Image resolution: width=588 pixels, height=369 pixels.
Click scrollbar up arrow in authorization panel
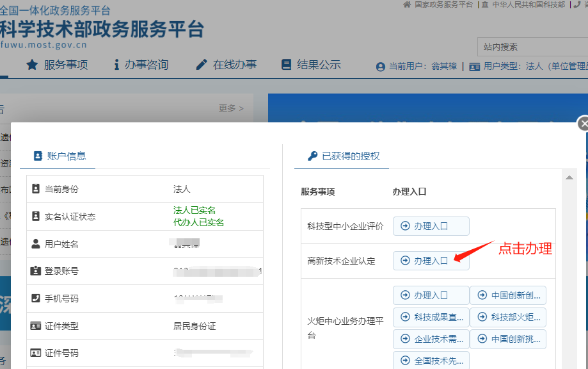tap(569, 177)
